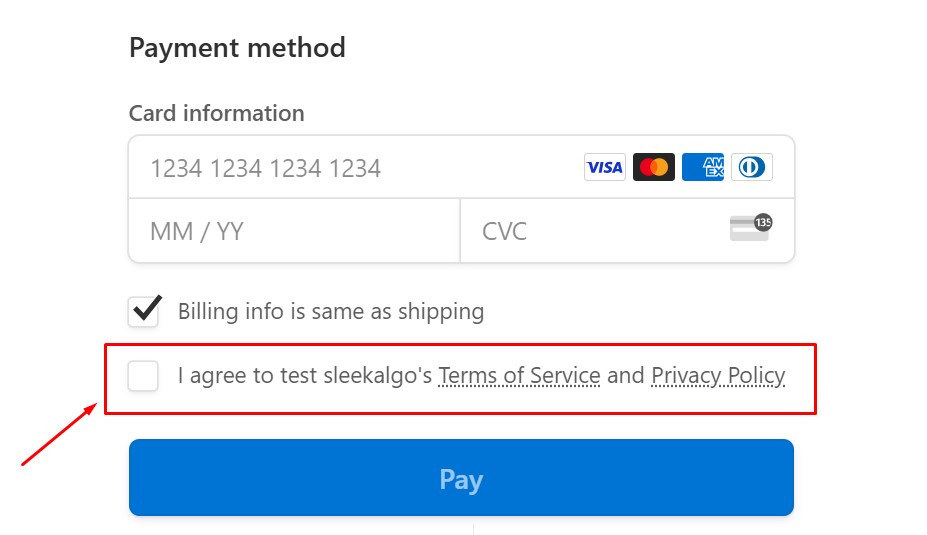Click the American Express icon
This screenshot has height=535, width=927.
703,167
